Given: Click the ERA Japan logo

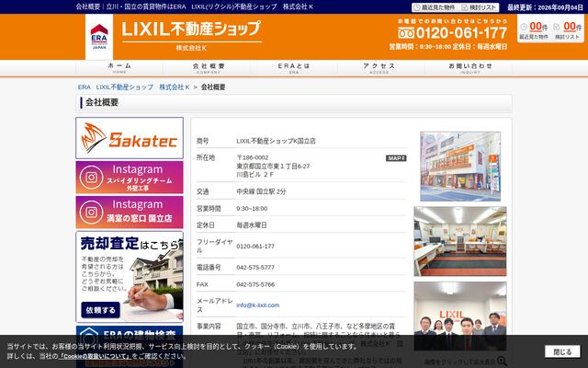Looking at the screenshot, I should 99,37.
